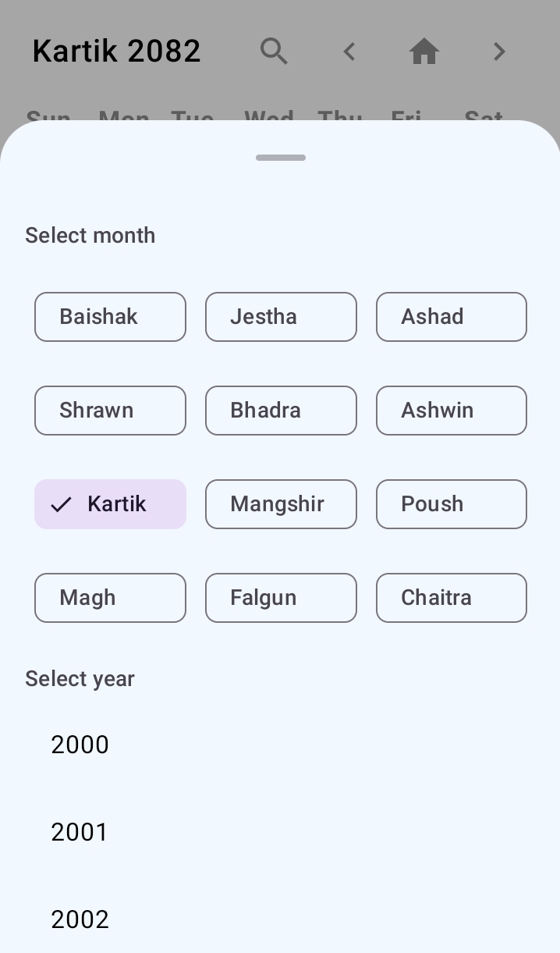Select the Jestha month chip

(x=281, y=317)
